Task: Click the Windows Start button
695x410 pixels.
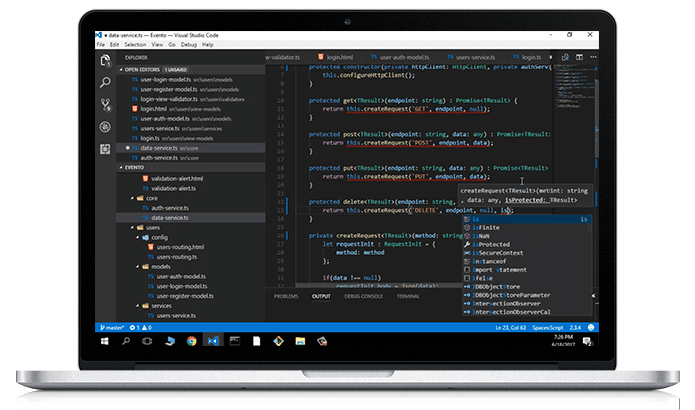Action: coord(102,340)
